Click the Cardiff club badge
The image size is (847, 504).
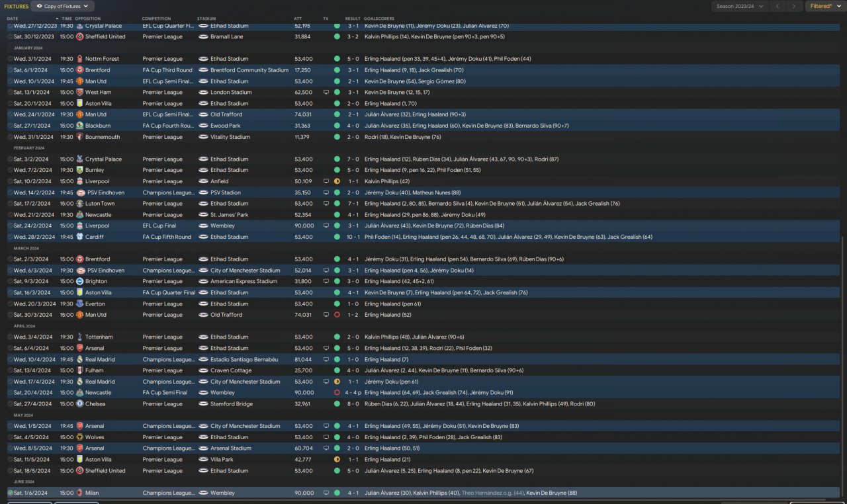point(79,237)
